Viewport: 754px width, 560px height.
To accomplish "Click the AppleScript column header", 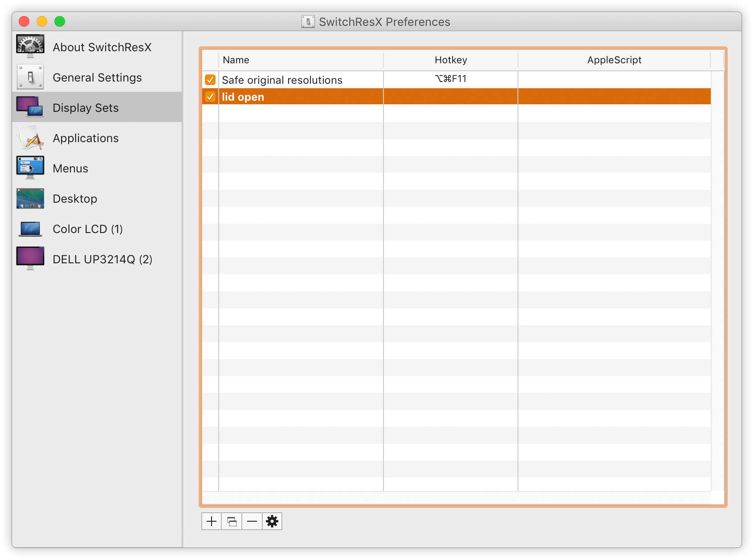I will click(614, 60).
